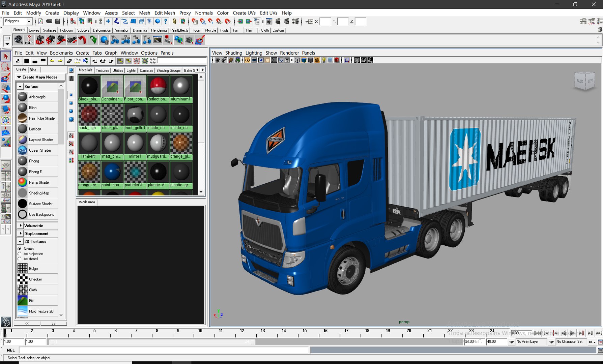This screenshot has height=364, width=603.
Task: Switch to the Textures tab in Hypershade
Action: (x=102, y=70)
